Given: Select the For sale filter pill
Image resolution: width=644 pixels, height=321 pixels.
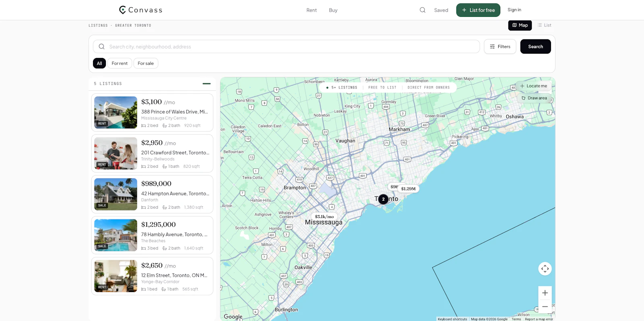Looking at the screenshot, I should pyautogui.click(x=146, y=63).
